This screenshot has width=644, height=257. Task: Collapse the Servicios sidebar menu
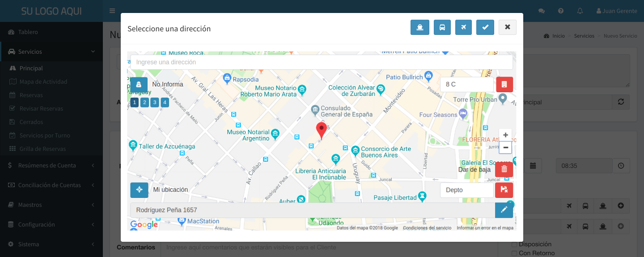pyautogui.click(x=51, y=51)
